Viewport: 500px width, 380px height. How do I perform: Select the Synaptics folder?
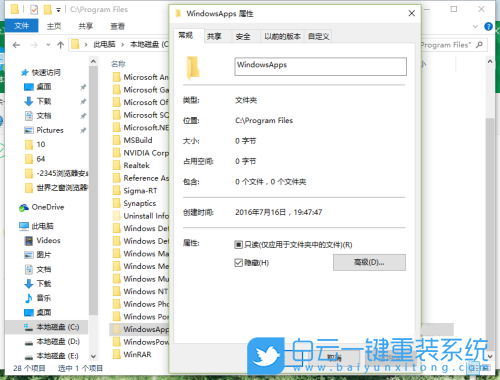click(140, 203)
